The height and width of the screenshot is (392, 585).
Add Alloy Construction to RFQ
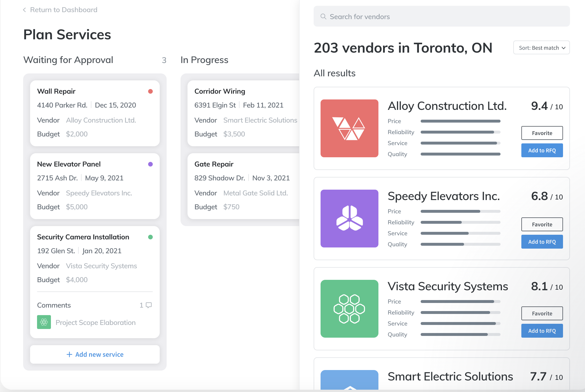click(x=542, y=150)
